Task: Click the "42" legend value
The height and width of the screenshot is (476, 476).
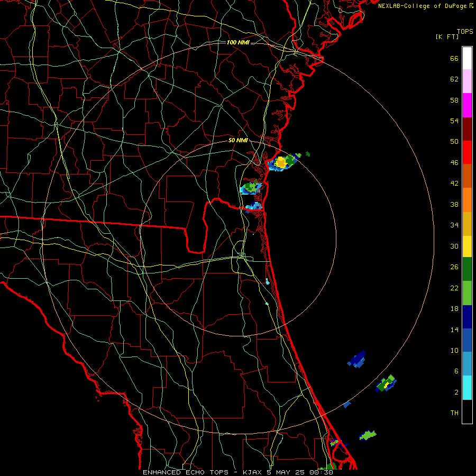Action: tap(454, 184)
